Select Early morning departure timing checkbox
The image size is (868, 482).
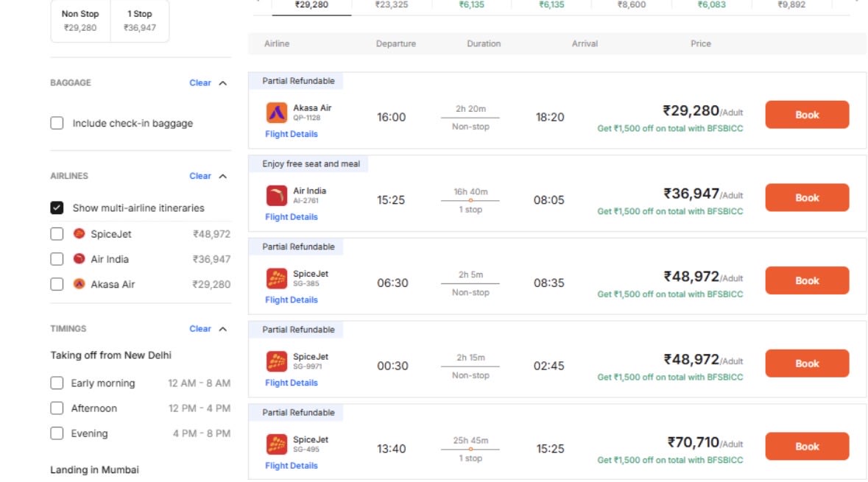(57, 383)
